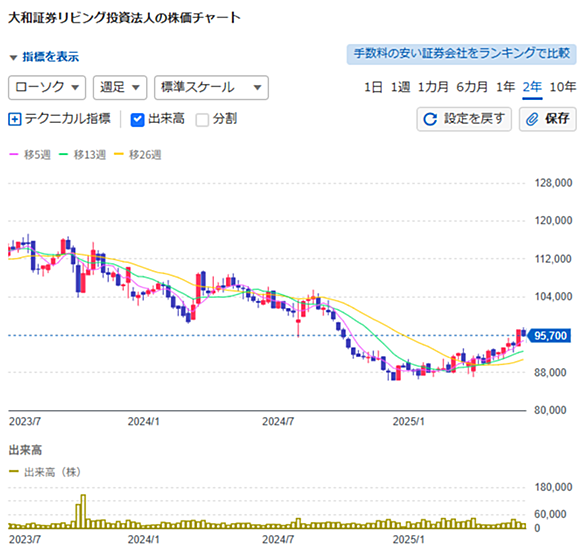Click the reload icon in 設定を戻す
Viewport: 586px width, 550px height.
click(x=430, y=119)
